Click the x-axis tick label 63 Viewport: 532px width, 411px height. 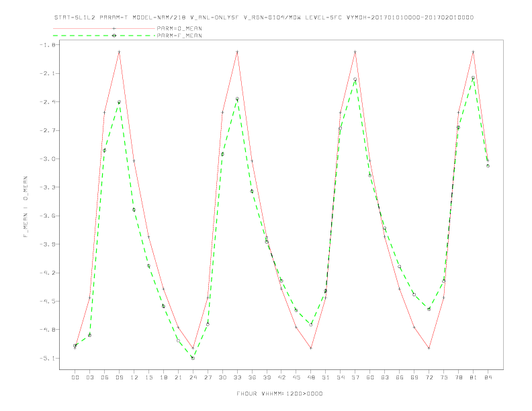(385, 377)
